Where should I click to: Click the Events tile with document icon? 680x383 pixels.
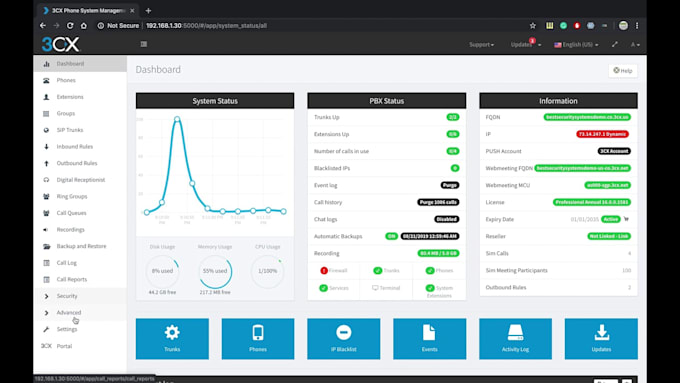429,339
